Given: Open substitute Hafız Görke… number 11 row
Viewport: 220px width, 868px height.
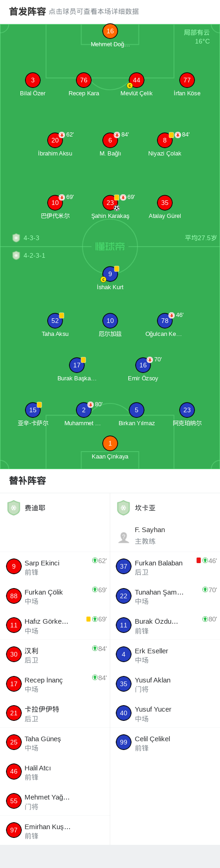Looking at the screenshot, I should 55,625.
